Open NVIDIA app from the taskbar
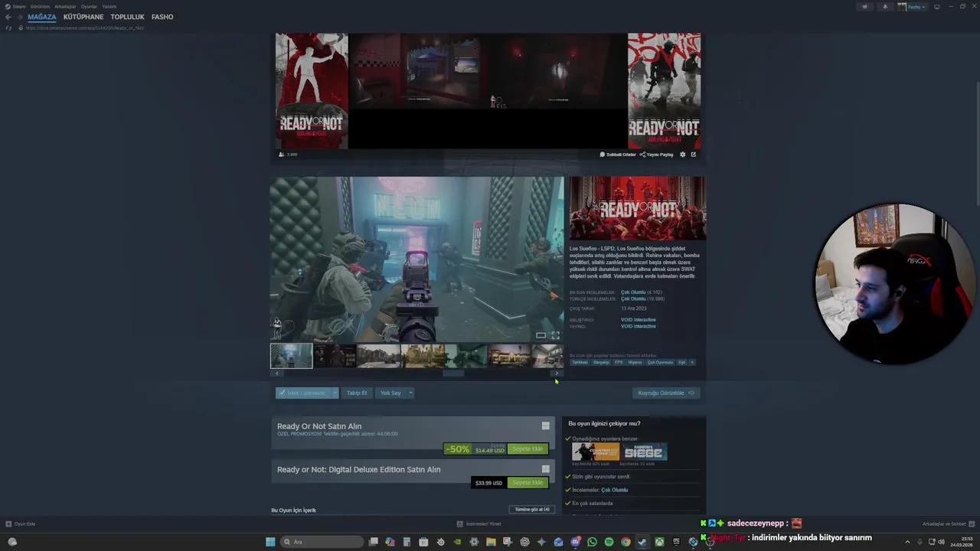This screenshot has width=980, height=551. click(457, 542)
